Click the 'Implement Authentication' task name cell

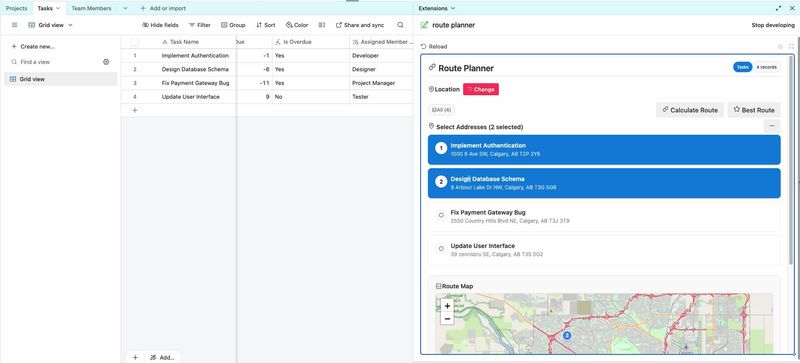[195, 56]
